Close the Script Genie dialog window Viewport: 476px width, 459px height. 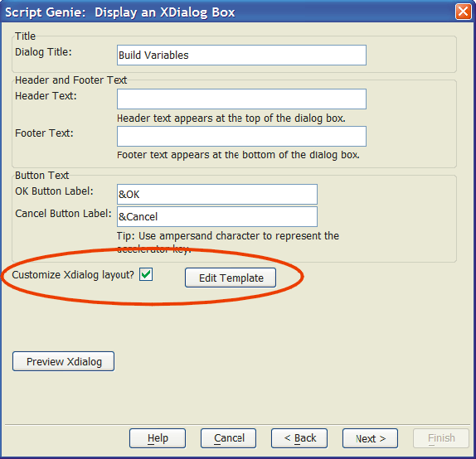[x=464, y=12]
